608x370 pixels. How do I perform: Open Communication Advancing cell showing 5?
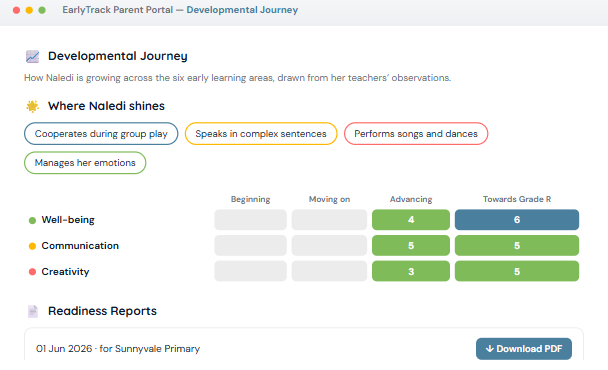tap(411, 246)
